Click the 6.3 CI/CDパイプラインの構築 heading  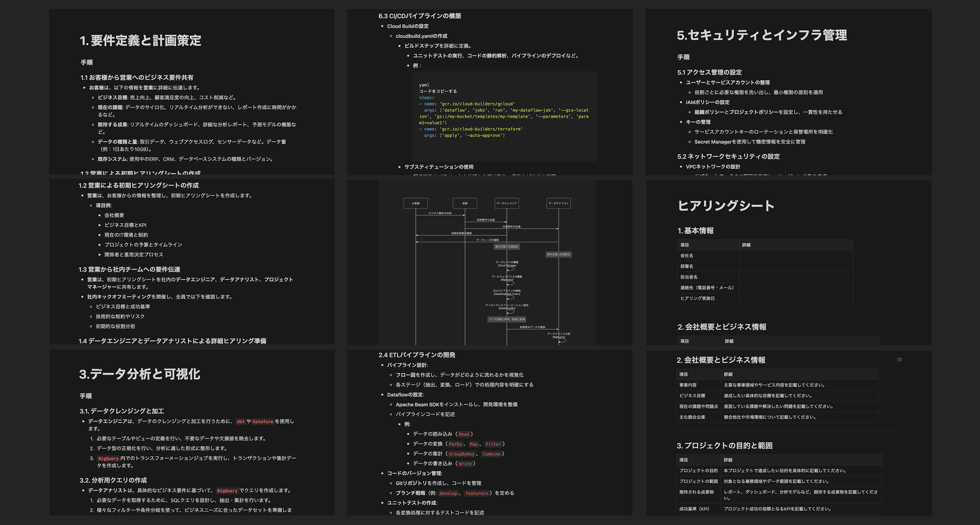(419, 16)
